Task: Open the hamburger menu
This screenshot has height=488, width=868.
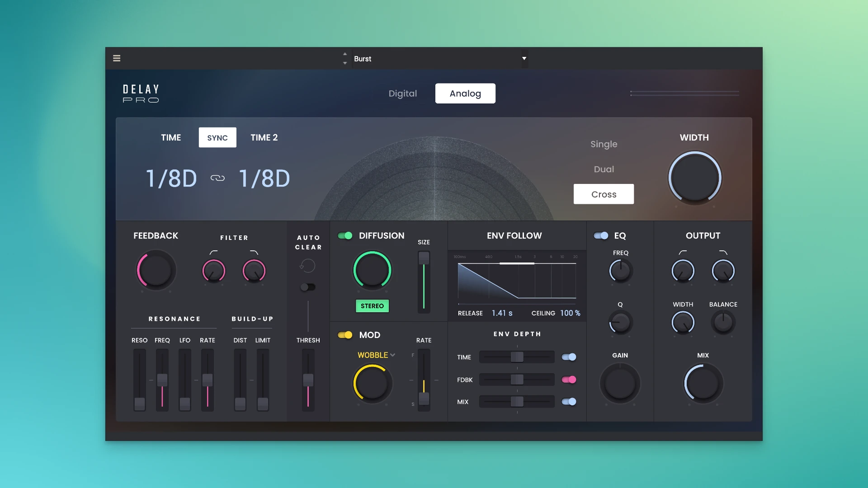Action: point(117,58)
